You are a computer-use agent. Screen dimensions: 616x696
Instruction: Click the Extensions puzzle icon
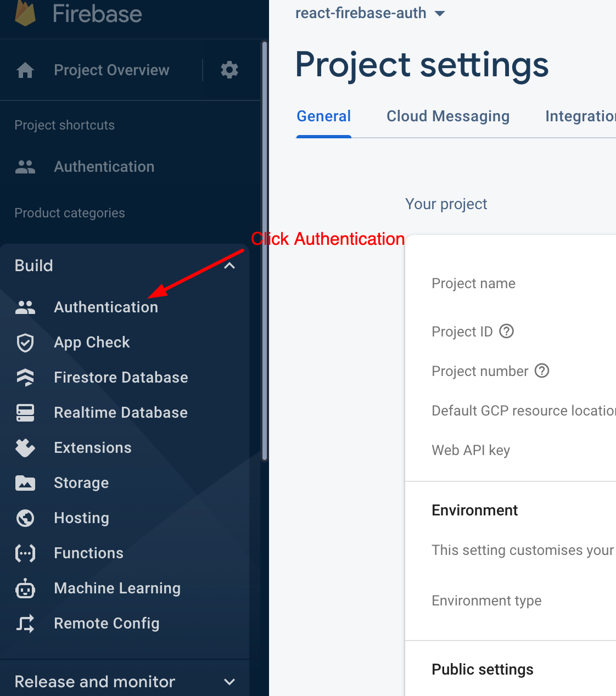pos(25,448)
